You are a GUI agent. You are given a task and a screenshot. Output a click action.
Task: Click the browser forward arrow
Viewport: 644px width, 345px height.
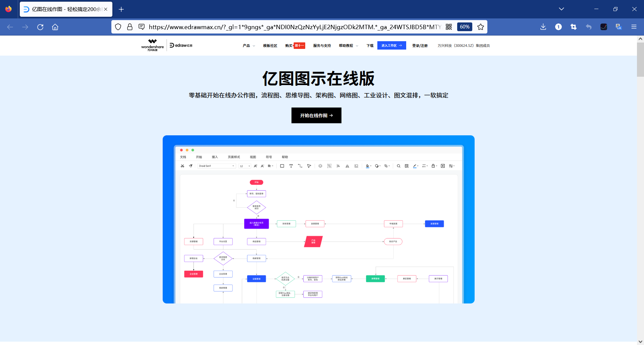coord(25,27)
